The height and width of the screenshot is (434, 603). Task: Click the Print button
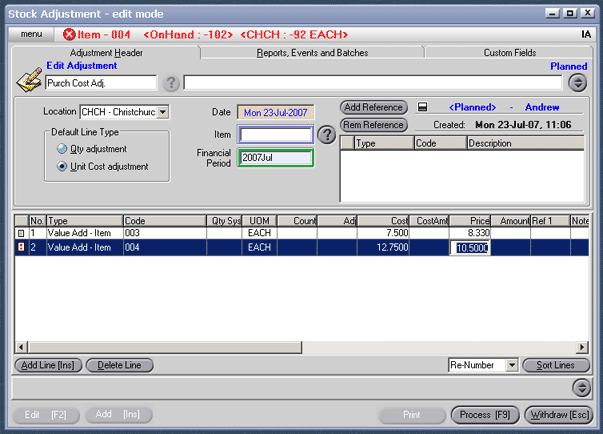tap(411, 415)
